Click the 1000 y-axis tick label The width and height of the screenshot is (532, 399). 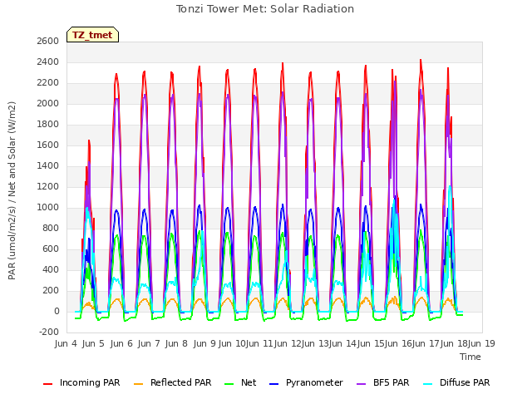[x=48, y=208]
